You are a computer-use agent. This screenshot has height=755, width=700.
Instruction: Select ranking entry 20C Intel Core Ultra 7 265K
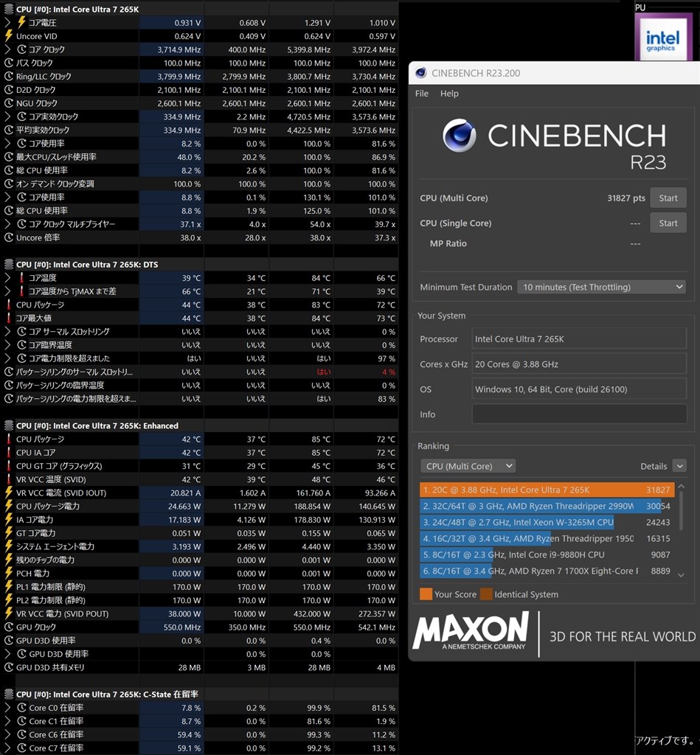(x=547, y=490)
